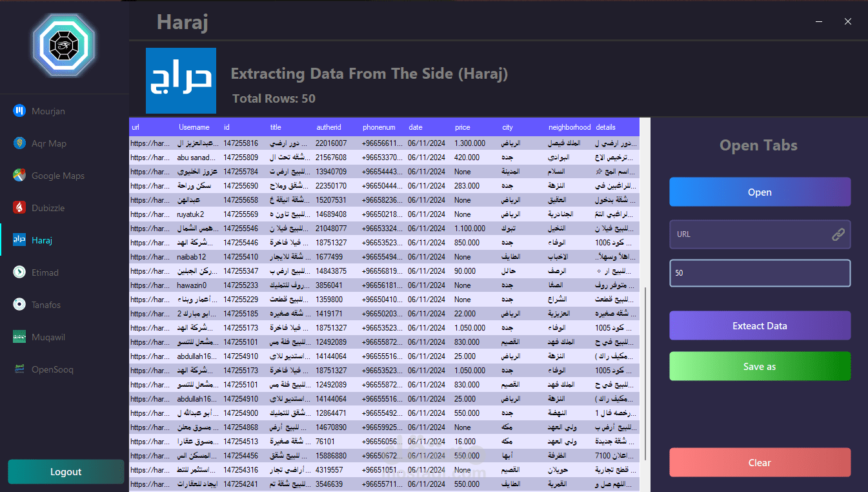
Task: Click the title column header
Action: 276,127
